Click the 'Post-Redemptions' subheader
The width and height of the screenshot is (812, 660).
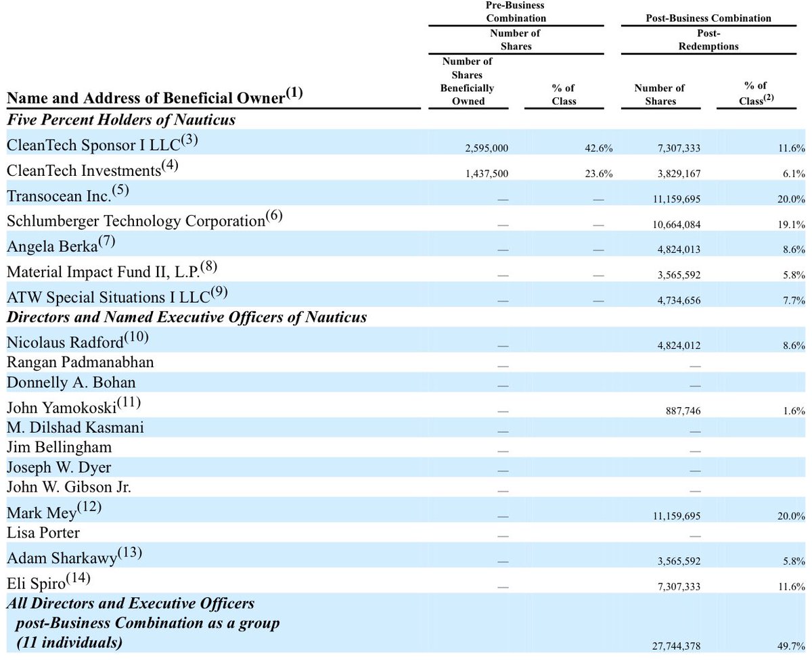tap(708, 39)
